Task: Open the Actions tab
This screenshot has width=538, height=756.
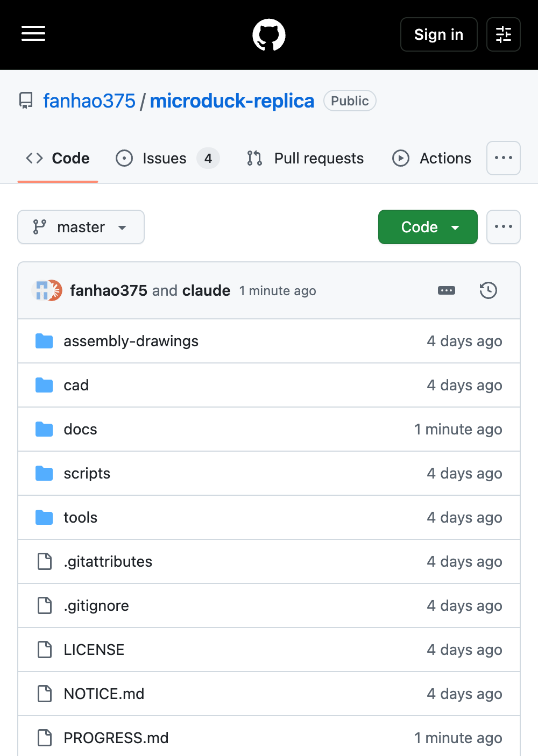Action: 432,158
